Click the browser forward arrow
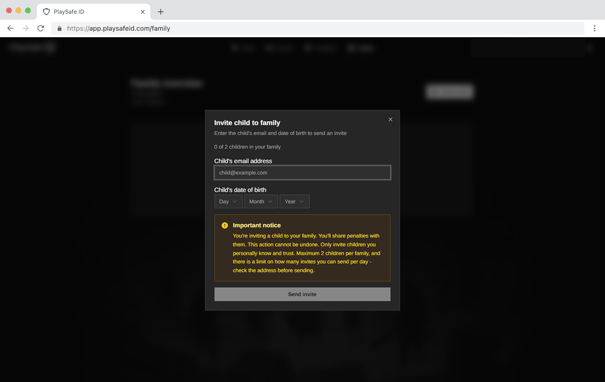Viewport: 605px width, 382px height. [25, 28]
